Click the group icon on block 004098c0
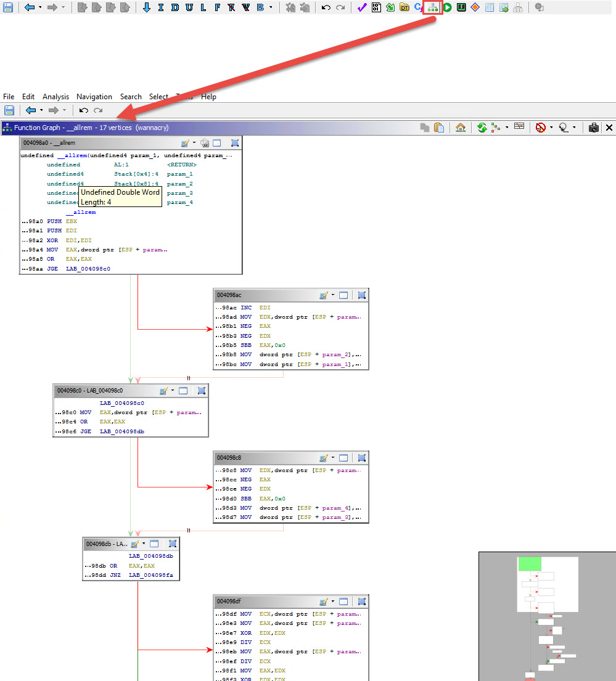The image size is (616, 681). pos(201,391)
